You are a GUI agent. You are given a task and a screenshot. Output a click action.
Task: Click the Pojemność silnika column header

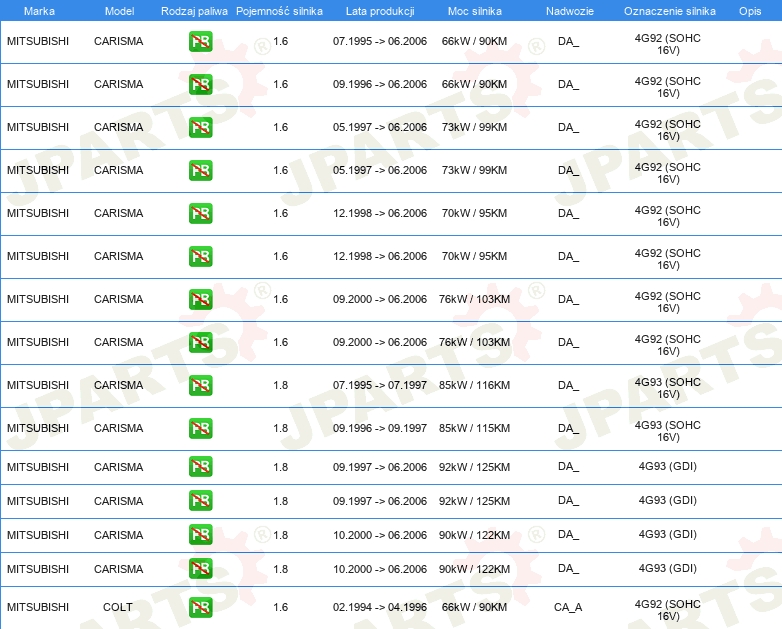pyautogui.click(x=279, y=11)
